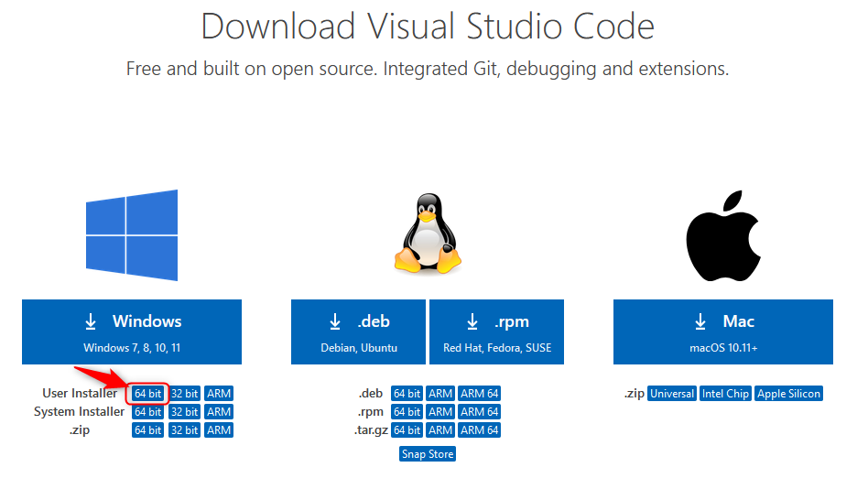
Task: Download Windows .zip 32 bit
Action: pyautogui.click(x=184, y=429)
